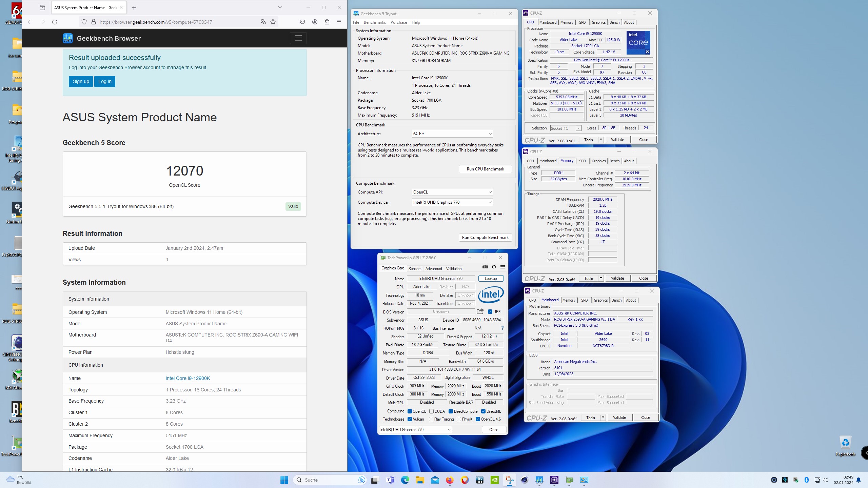Open the Socket #1 selection dropdown in CPU-Z
The height and width of the screenshot is (488, 868).
[566, 128]
